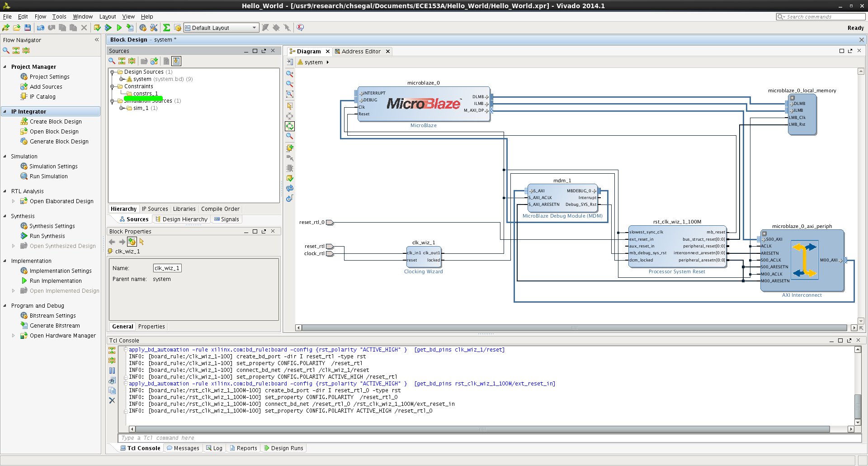This screenshot has height=466, width=868.
Task: Open the Tools menu
Action: (x=59, y=16)
